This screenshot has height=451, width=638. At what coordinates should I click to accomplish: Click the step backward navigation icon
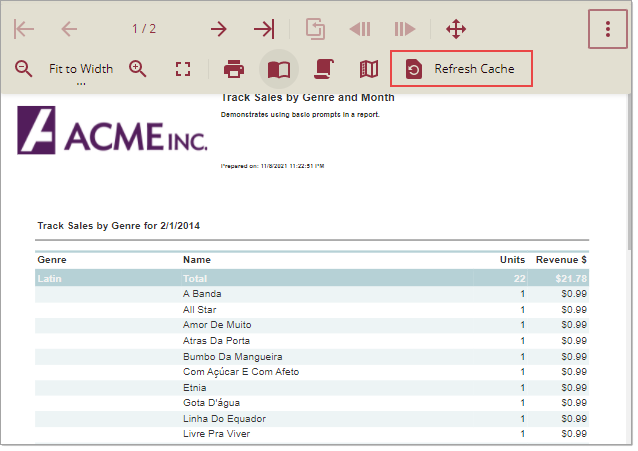click(x=361, y=29)
